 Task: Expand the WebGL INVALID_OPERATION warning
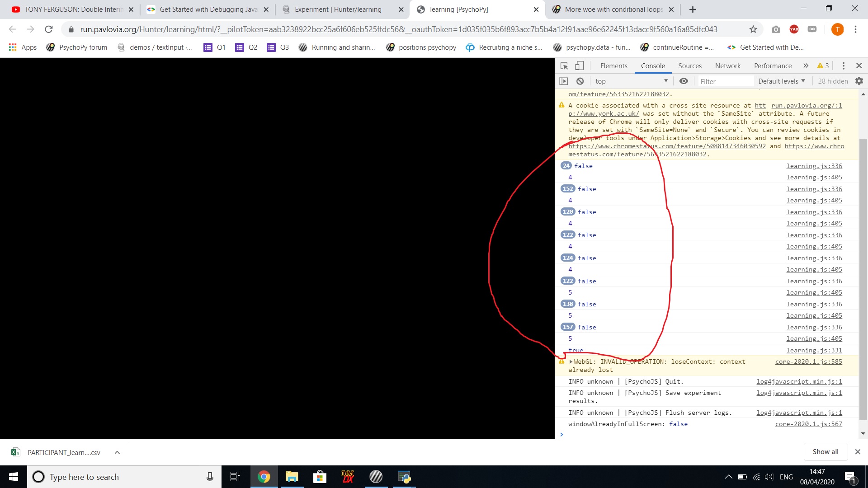571,362
